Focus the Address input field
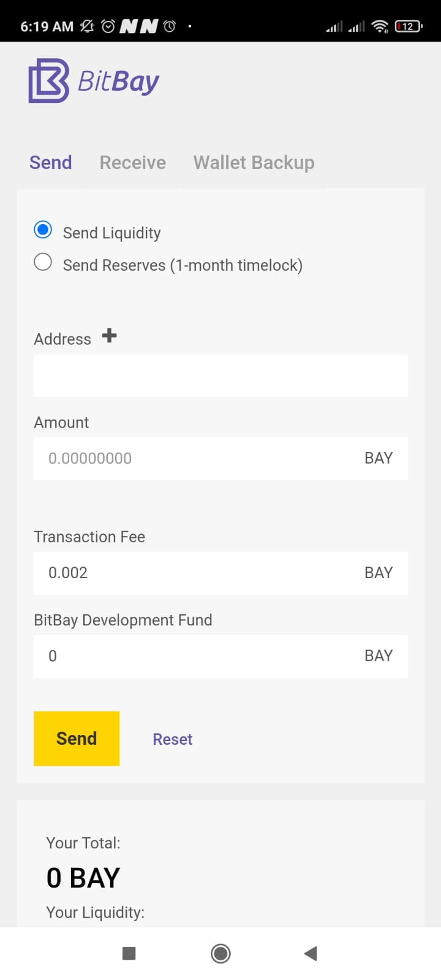The height and width of the screenshot is (980, 441). [x=221, y=375]
